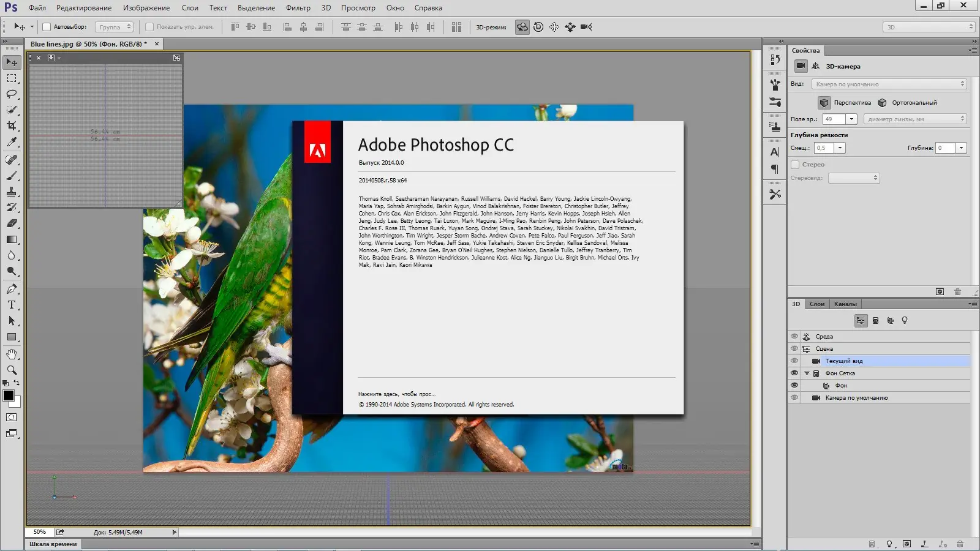Open the 3D workspace switcher dropdown

click(929, 27)
